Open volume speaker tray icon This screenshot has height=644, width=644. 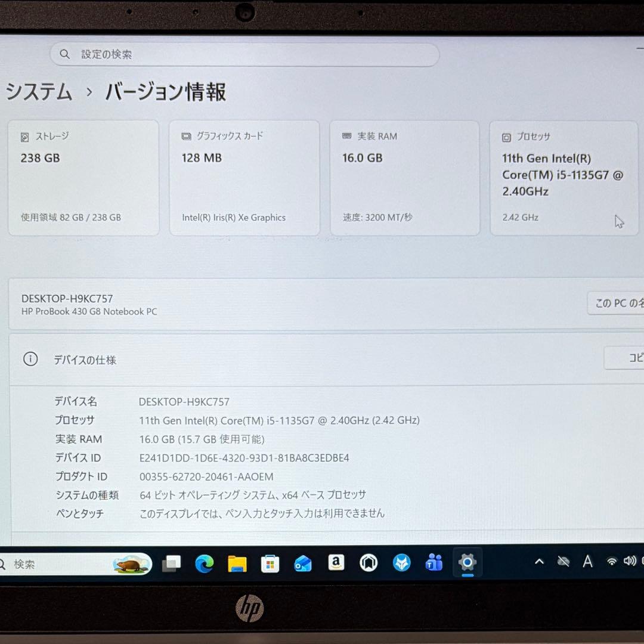(x=630, y=561)
